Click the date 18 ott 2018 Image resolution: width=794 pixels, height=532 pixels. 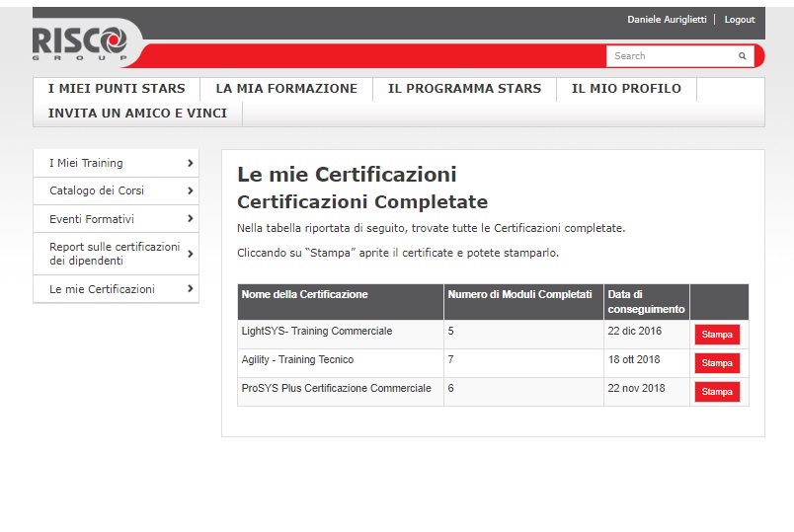(x=634, y=359)
